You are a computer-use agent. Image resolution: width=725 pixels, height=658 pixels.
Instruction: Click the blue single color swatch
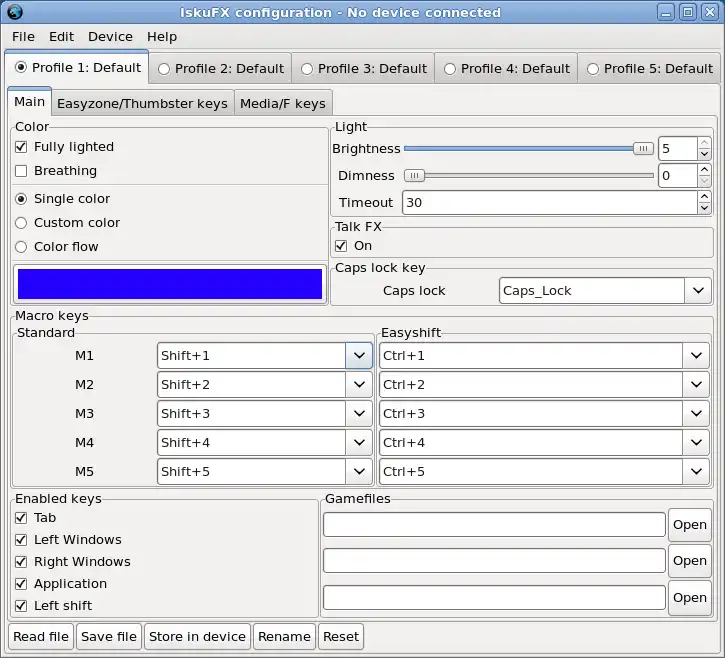(170, 284)
